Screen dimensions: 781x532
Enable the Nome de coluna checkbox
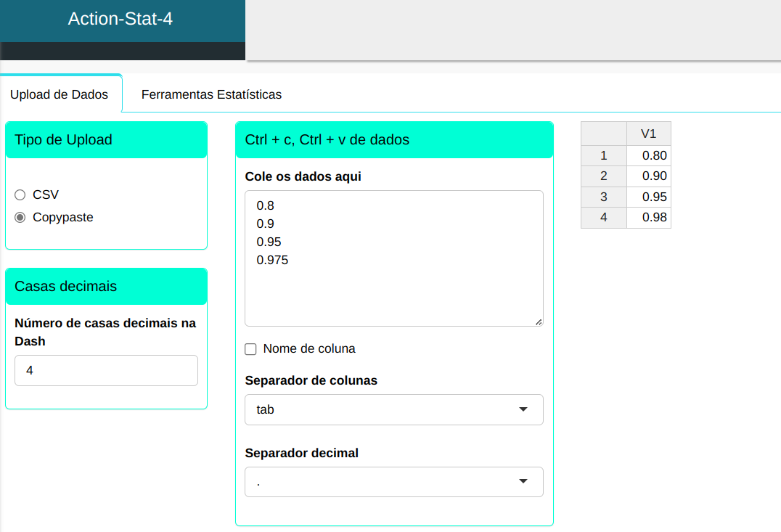[x=251, y=349]
